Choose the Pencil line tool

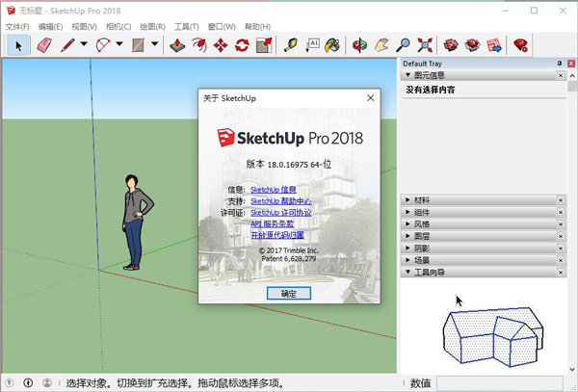click(67, 45)
